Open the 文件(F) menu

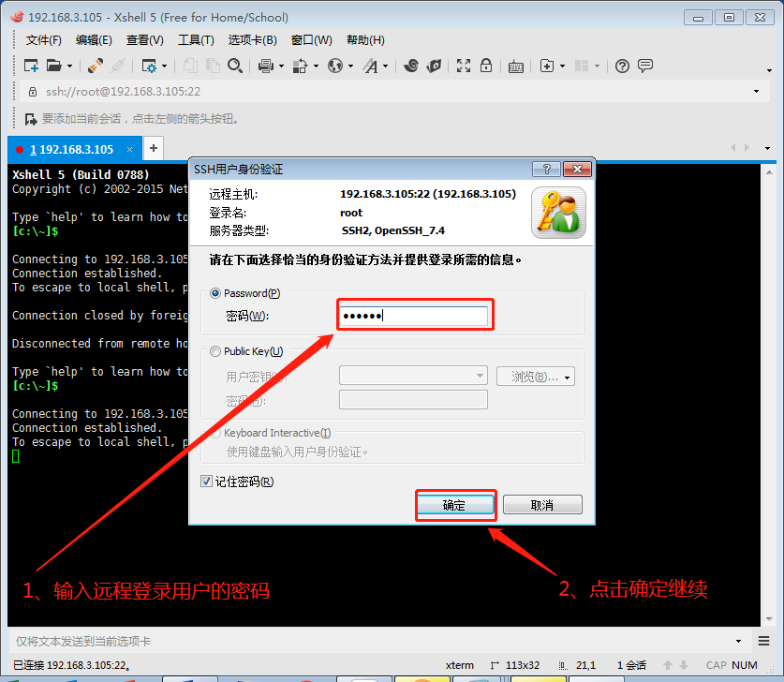tap(43, 39)
